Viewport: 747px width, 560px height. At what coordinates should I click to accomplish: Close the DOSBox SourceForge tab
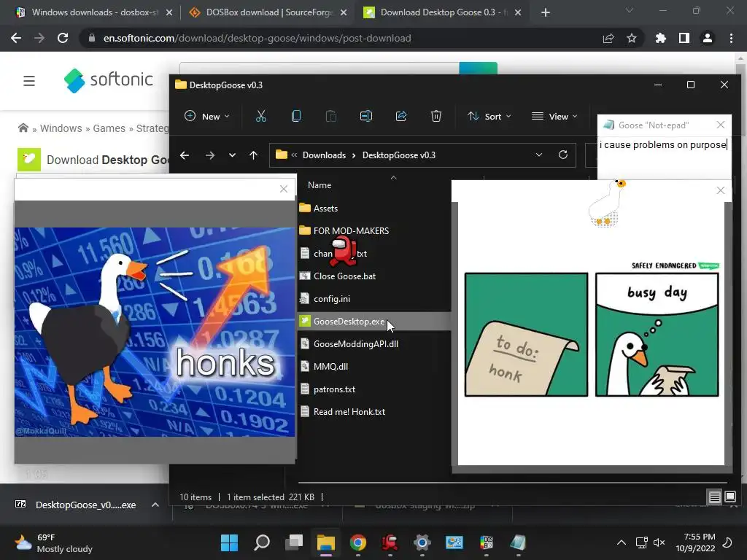click(x=344, y=12)
